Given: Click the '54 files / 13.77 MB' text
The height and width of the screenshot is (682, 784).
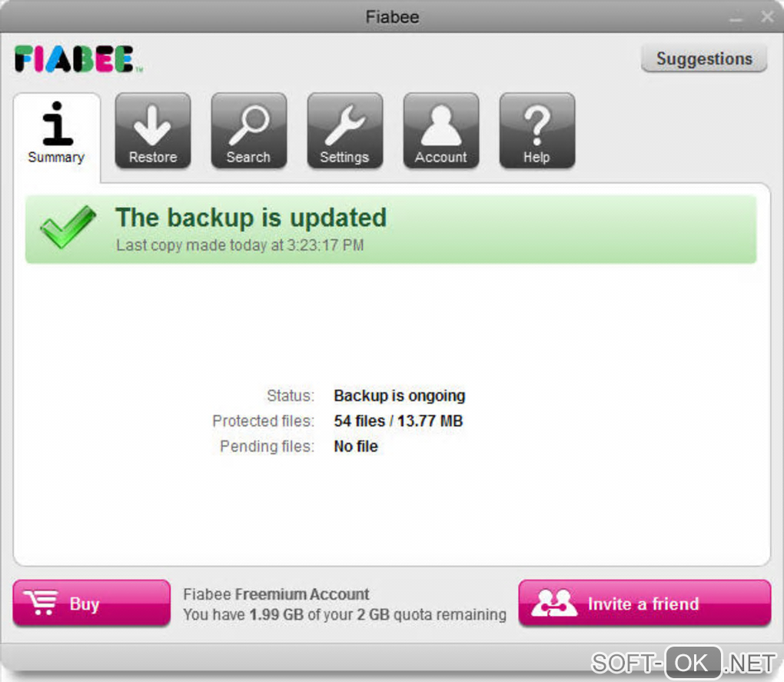Looking at the screenshot, I should [398, 421].
